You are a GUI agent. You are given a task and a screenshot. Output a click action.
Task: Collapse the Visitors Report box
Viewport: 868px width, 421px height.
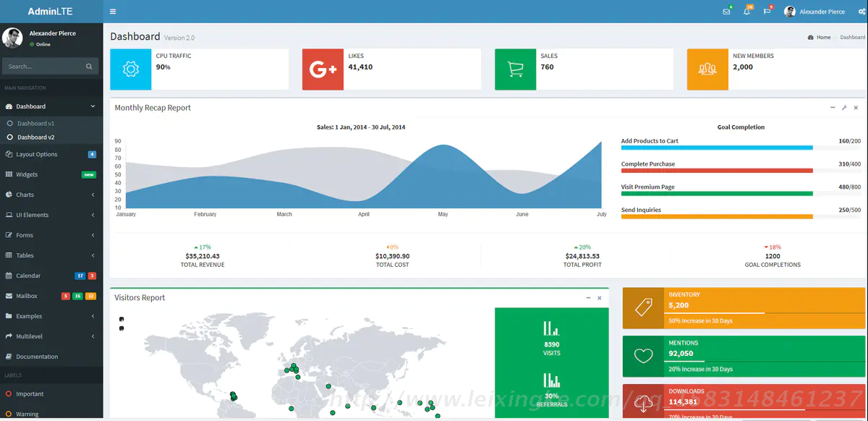(588, 298)
